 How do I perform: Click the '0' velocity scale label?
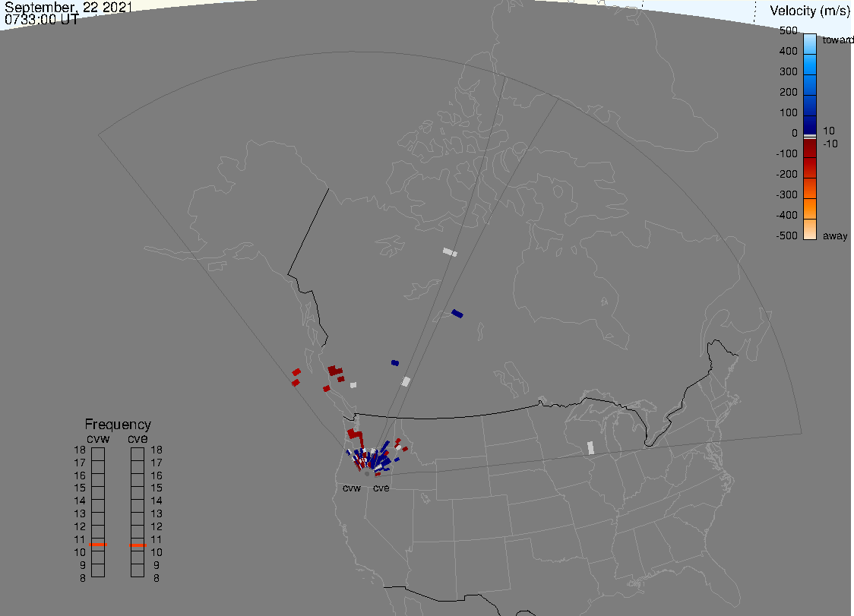795,133
